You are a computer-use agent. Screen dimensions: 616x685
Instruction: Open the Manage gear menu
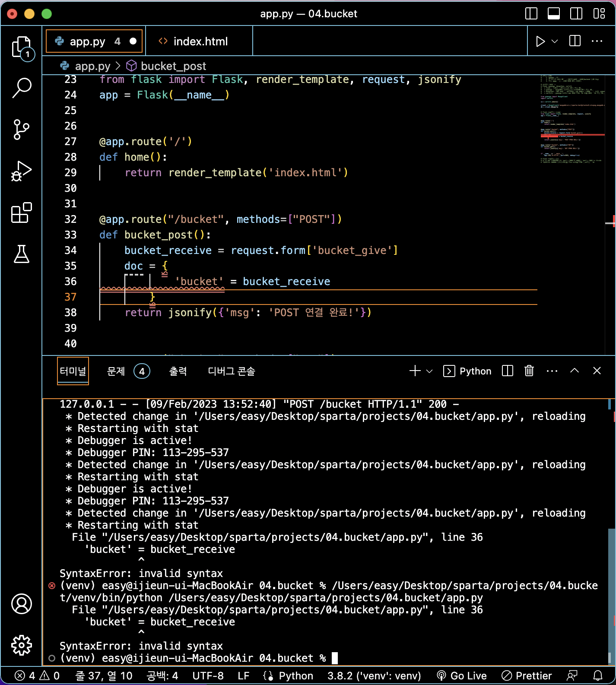[x=22, y=645]
